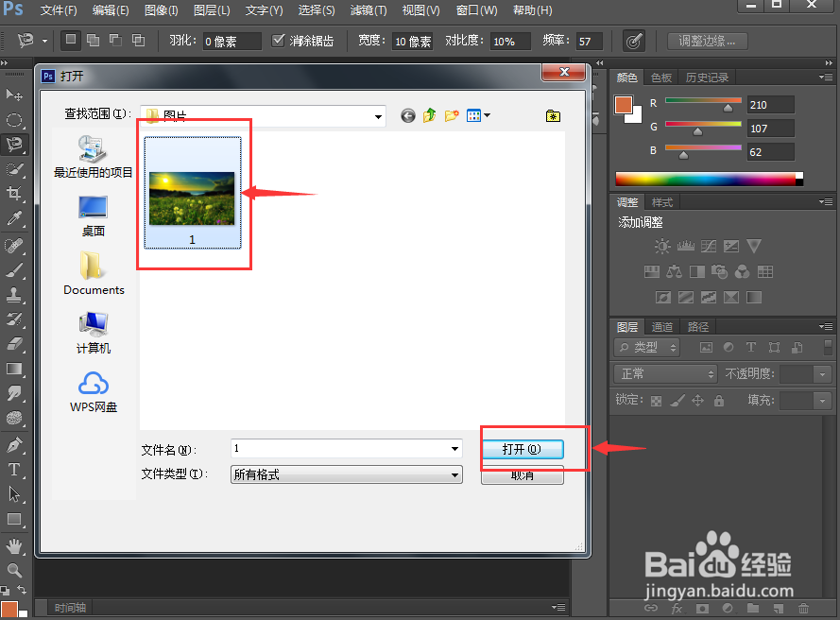Open the layer filter type dropdown

pos(646,348)
